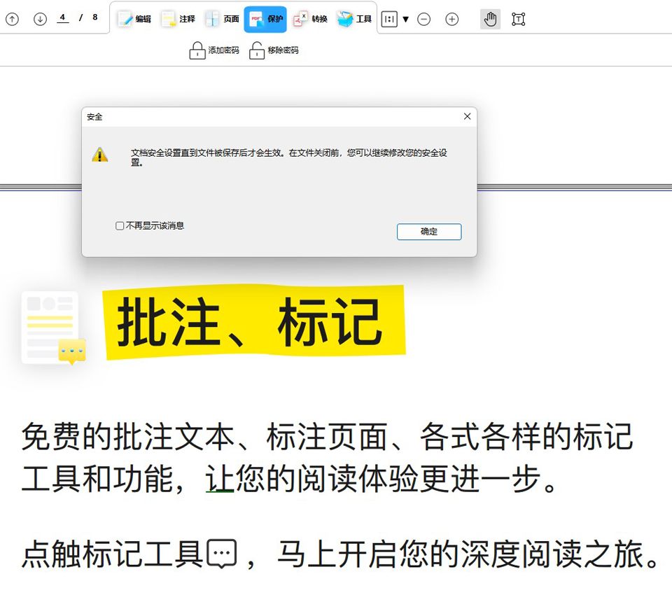Click the page layout view icon
Viewport: 672px width, 616px height.
[x=389, y=19]
